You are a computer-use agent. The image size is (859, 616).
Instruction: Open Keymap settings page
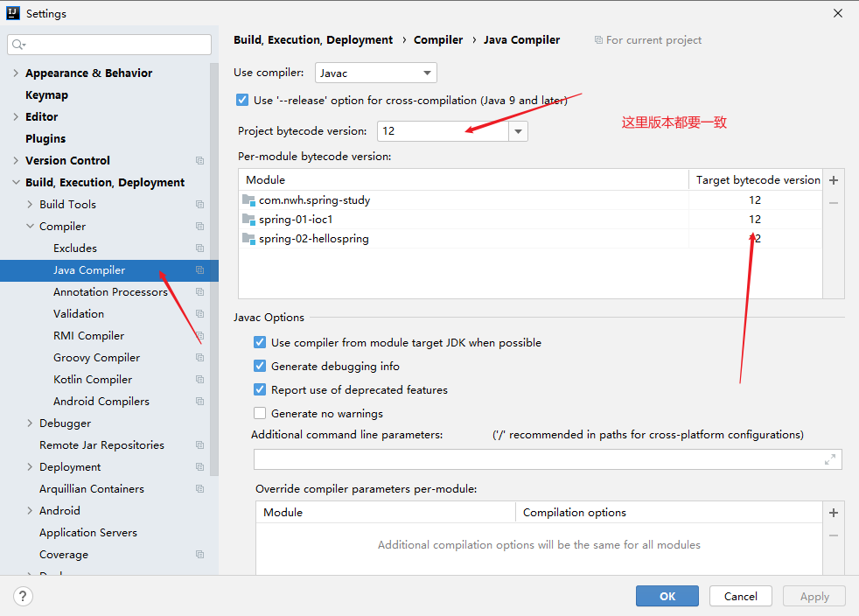coord(46,94)
